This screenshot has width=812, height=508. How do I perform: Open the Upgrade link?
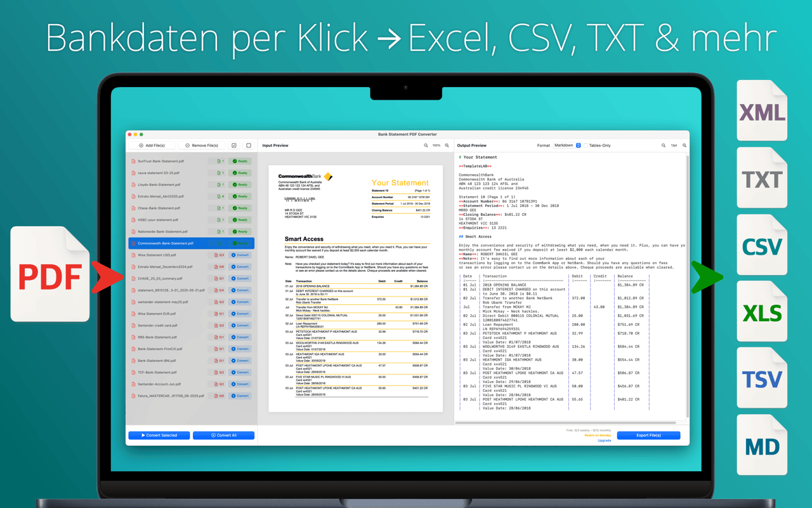(x=605, y=440)
